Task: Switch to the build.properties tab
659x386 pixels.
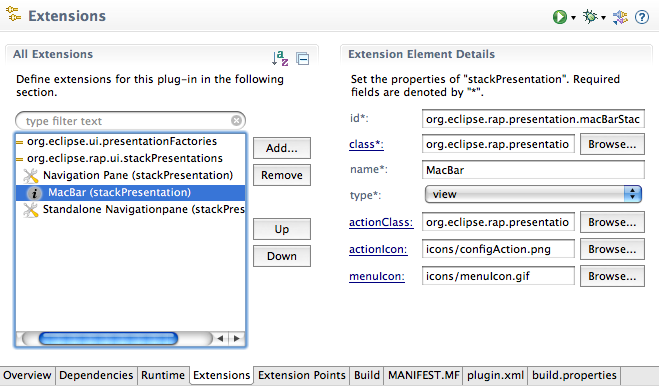Action: tap(574, 375)
